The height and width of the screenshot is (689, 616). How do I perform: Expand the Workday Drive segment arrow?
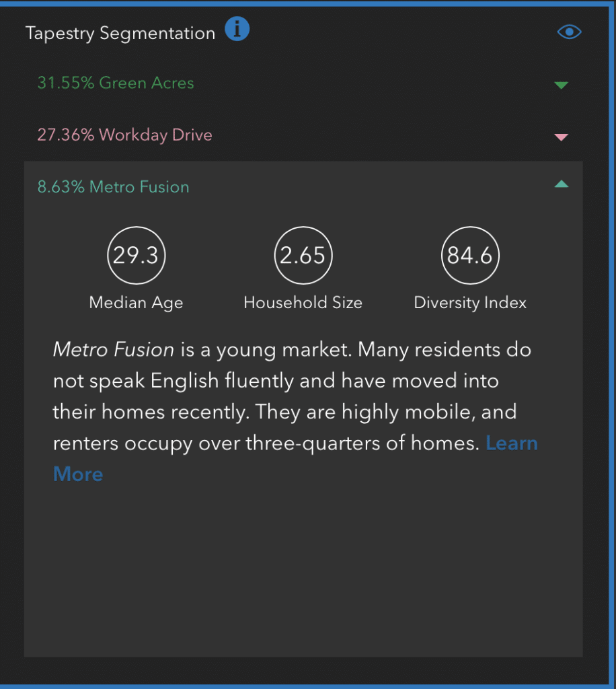click(561, 137)
